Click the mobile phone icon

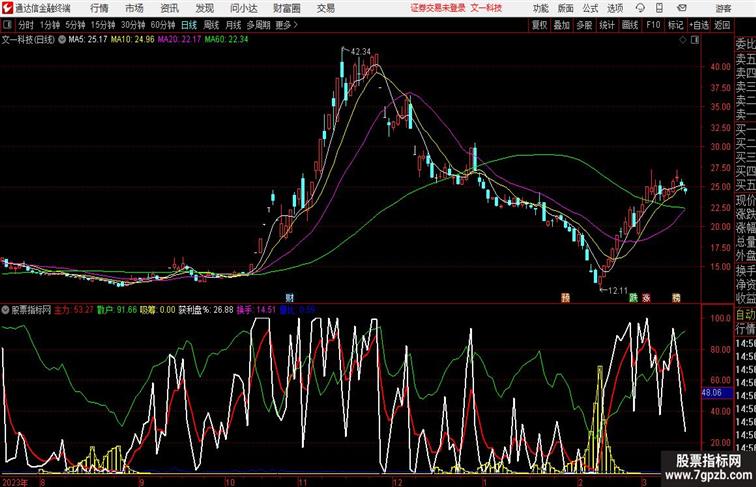coord(659,8)
